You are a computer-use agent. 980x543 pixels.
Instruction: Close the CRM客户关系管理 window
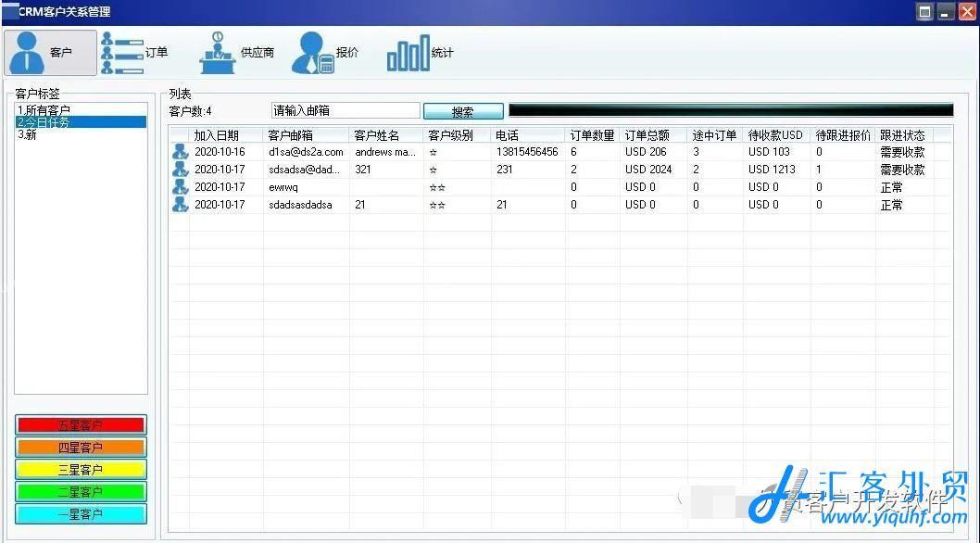pyautogui.click(x=967, y=12)
